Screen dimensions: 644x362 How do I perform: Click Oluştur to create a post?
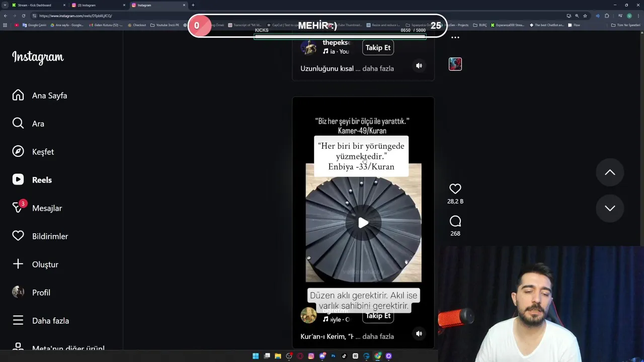click(x=35, y=264)
